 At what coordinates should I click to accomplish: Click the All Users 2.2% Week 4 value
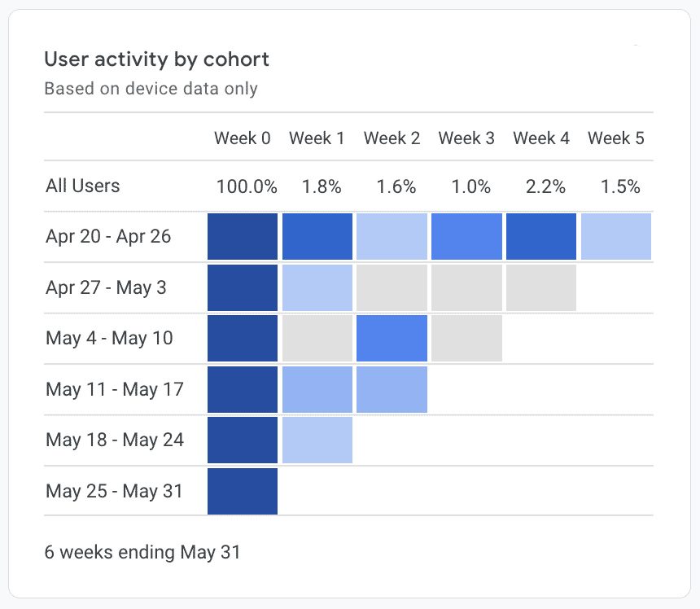(x=545, y=187)
